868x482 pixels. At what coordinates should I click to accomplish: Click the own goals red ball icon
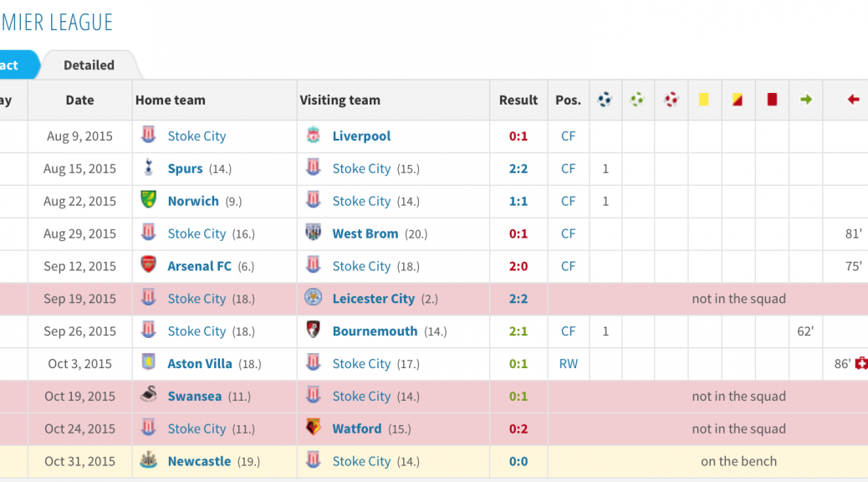point(671,100)
